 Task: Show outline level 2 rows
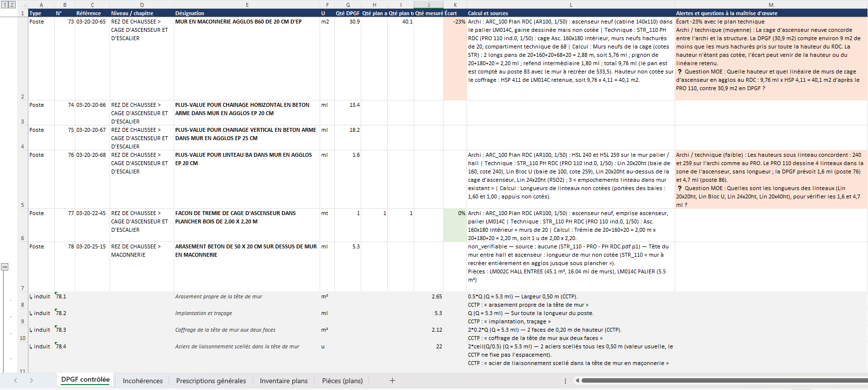[x=12, y=4]
